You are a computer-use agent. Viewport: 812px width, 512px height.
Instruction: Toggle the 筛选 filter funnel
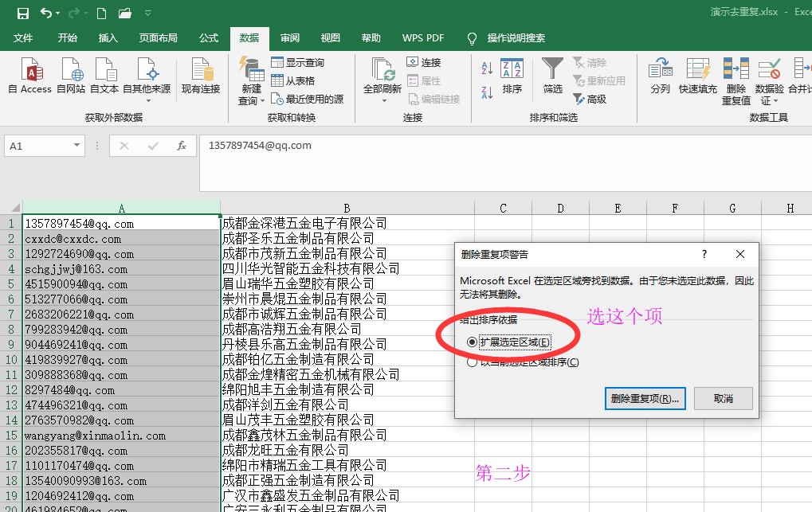click(552, 76)
